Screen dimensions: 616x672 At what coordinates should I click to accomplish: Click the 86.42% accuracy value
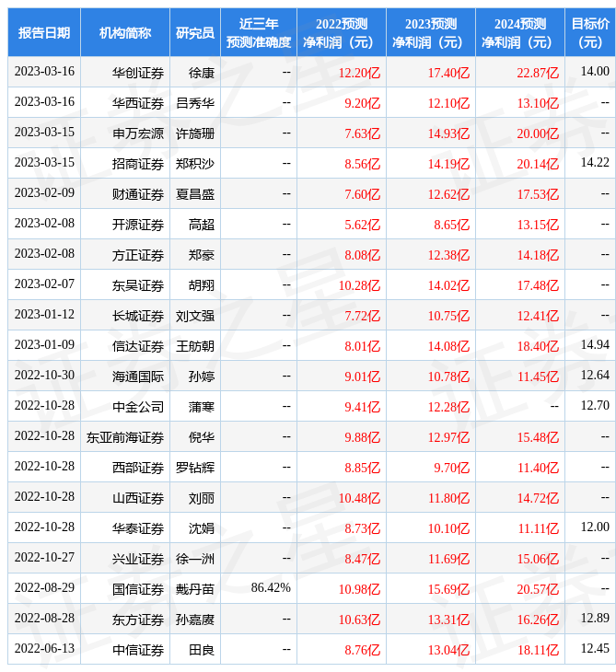click(271, 588)
